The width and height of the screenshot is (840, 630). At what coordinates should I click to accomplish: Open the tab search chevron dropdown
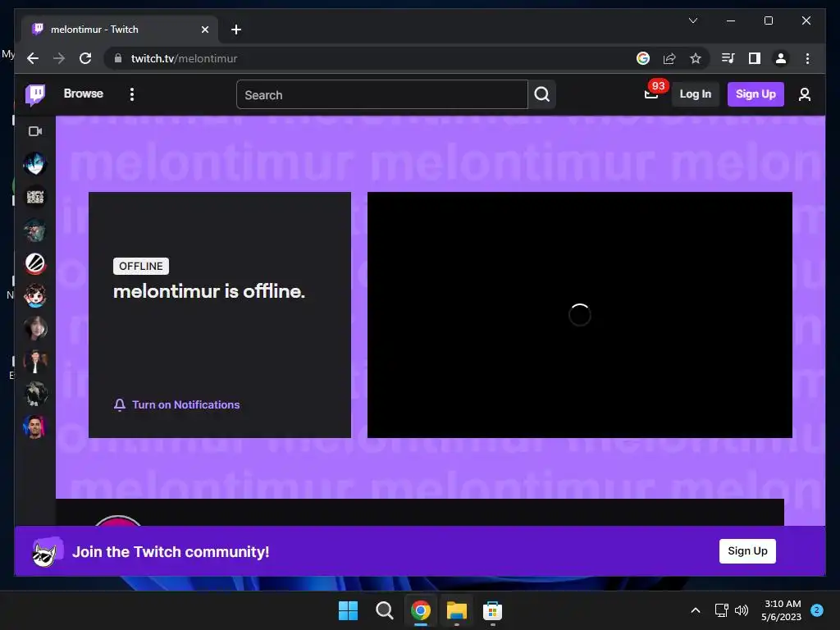[x=692, y=21]
